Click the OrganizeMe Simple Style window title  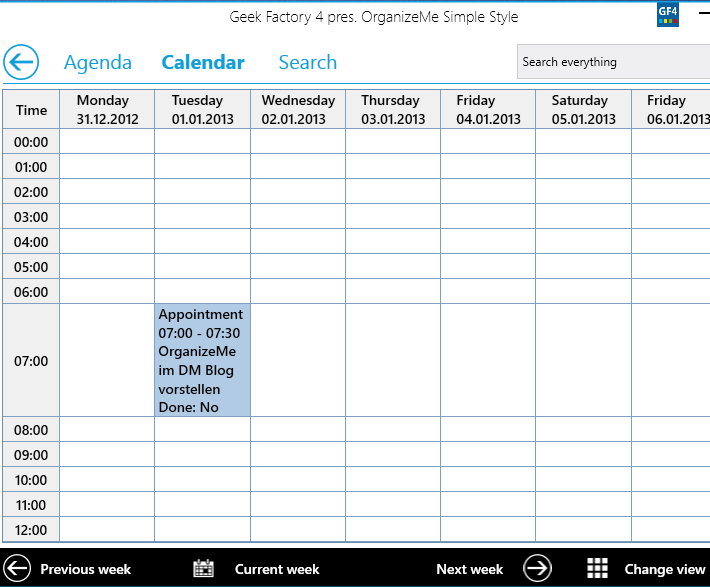(x=374, y=17)
